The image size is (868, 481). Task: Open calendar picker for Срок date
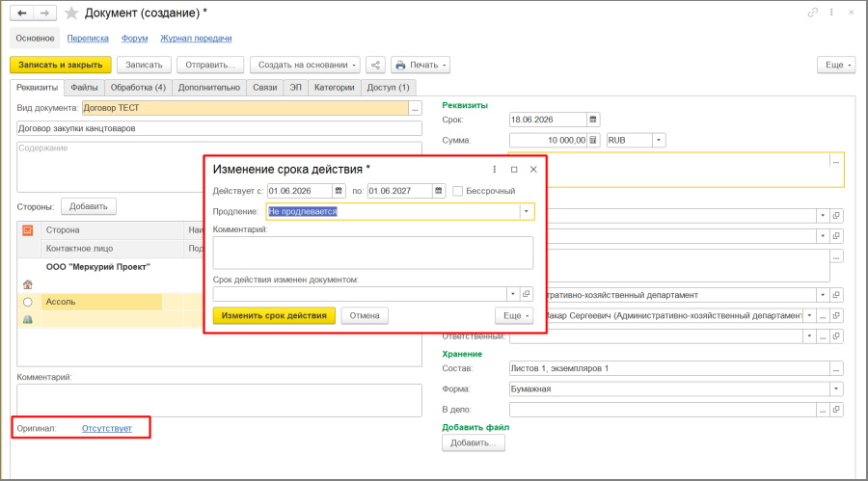point(593,120)
